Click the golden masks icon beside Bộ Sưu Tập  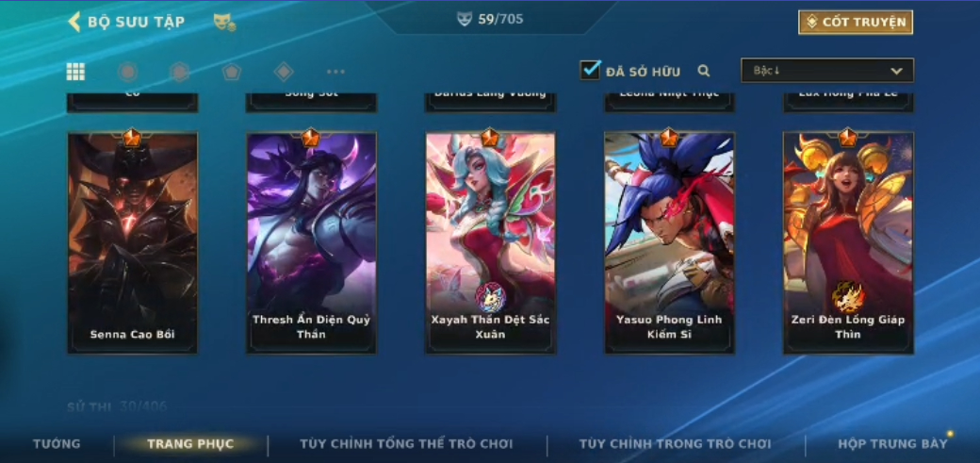click(x=224, y=23)
